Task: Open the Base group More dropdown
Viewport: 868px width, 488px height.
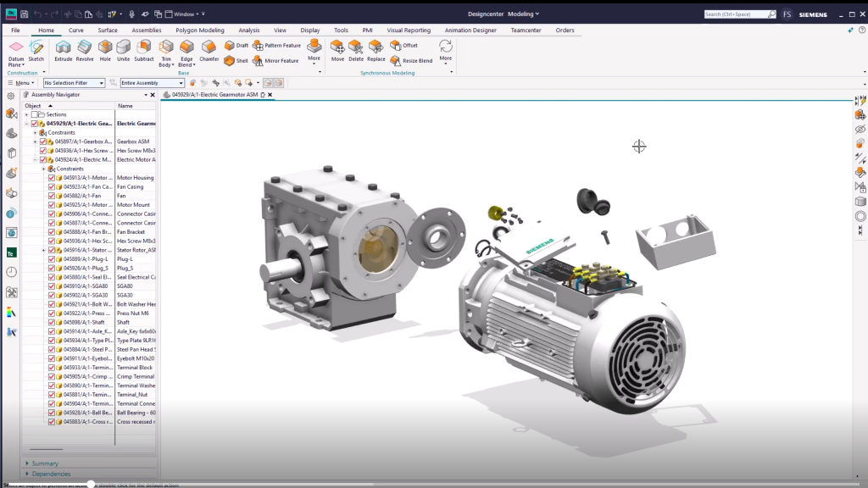Action: click(x=314, y=50)
